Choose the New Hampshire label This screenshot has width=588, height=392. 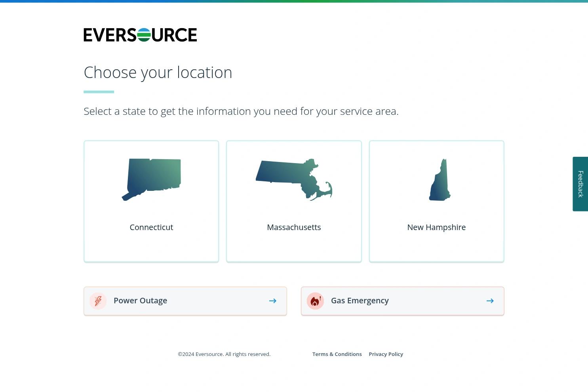[436, 227]
